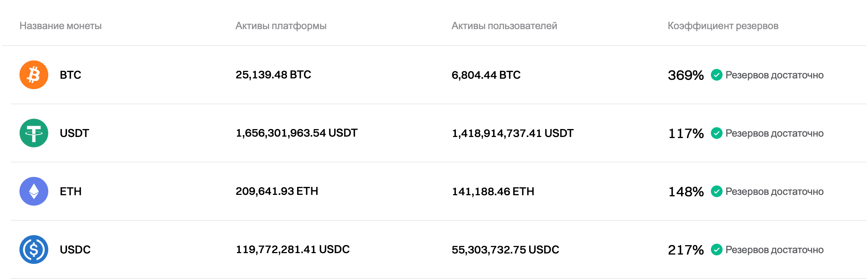
Task: Click user assets 141,188.46 ETH value
Action: click(493, 191)
